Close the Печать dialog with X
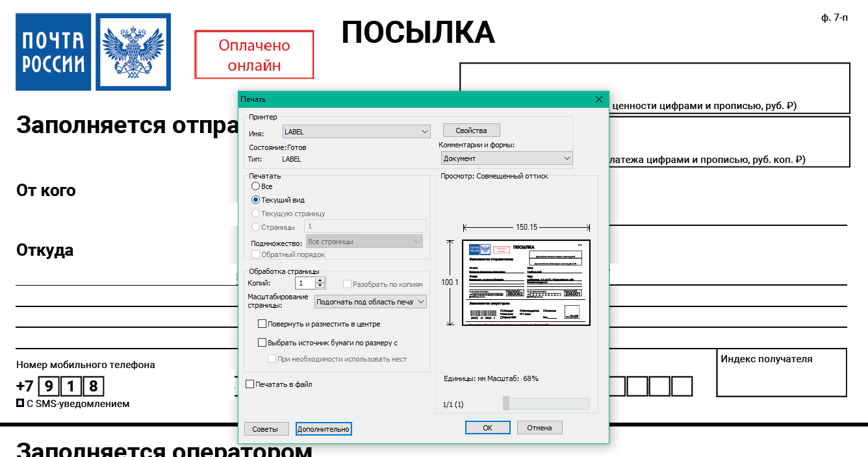Image resolution: width=868 pixels, height=457 pixels. (x=599, y=99)
